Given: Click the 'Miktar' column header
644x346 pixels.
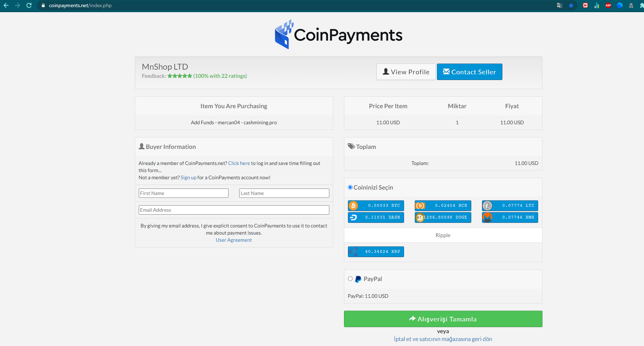Looking at the screenshot, I should click(x=457, y=106).
